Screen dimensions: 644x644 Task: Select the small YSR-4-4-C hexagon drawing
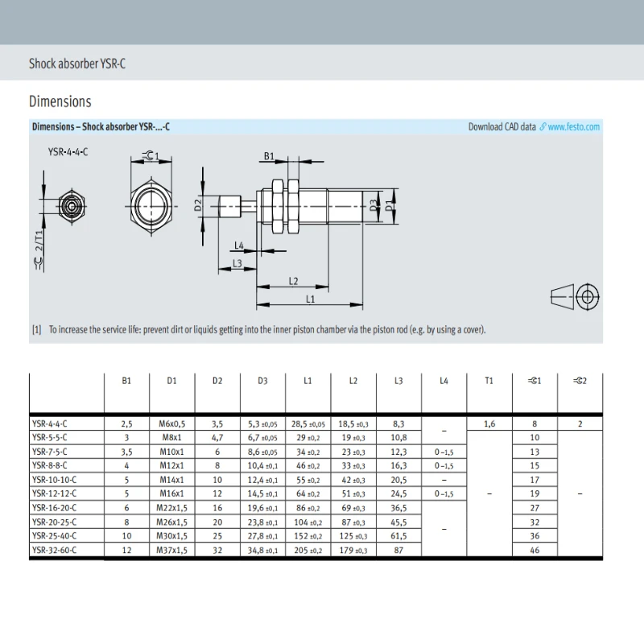click(72, 206)
